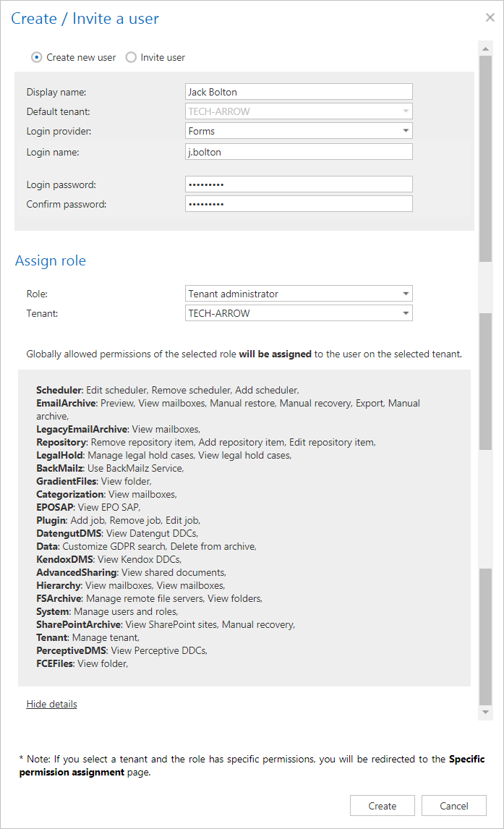Click into the Confirm password field

[298, 204]
